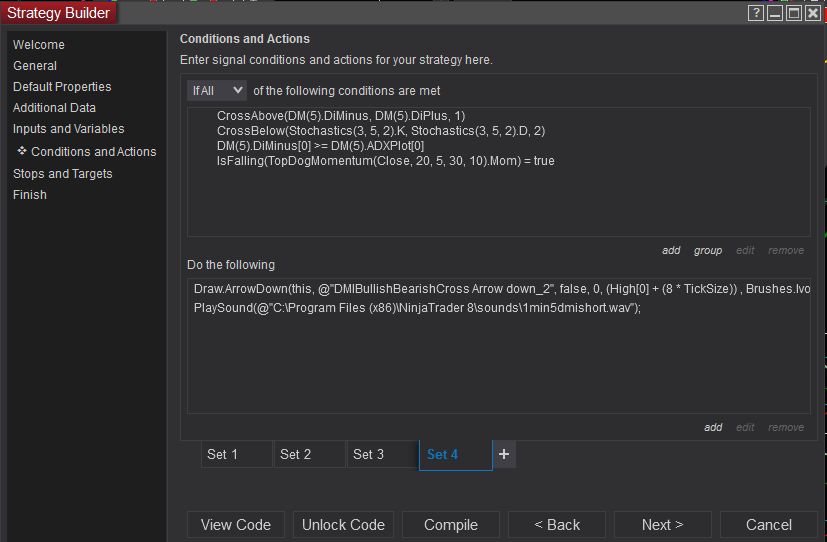This screenshot has width=827, height=542.
Task: Switch to Set 1 tab
Action: pos(236,454)
